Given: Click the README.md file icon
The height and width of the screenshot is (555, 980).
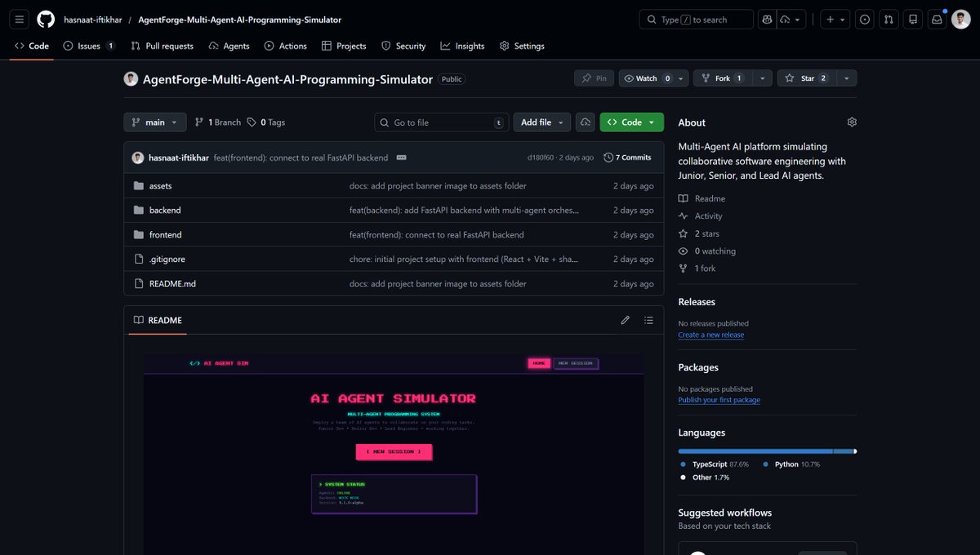Looking at the screenshot, I should point(139,284).
